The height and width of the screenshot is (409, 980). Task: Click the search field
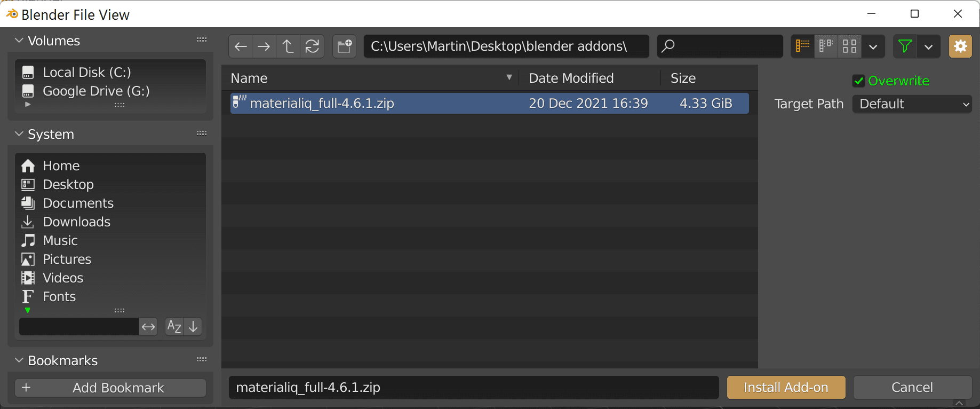click(720, 46)
